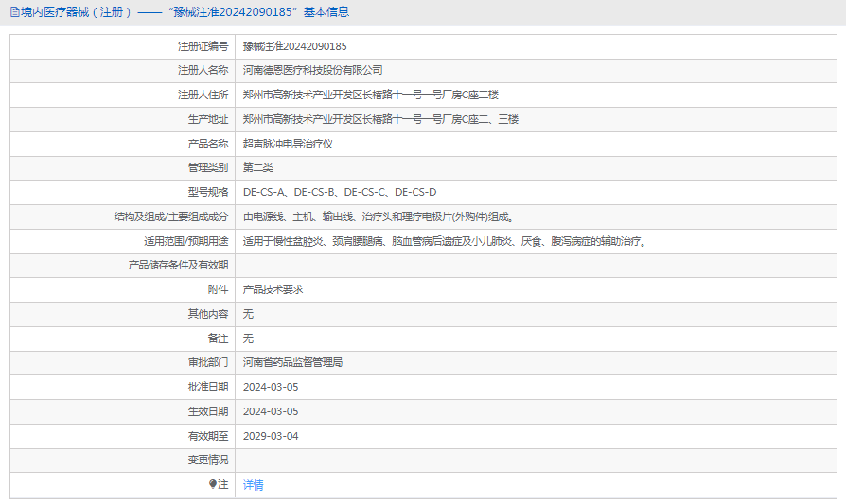Click the 生效日期 row label
Viewport: 846px width, 504px height.
point(208,411)
